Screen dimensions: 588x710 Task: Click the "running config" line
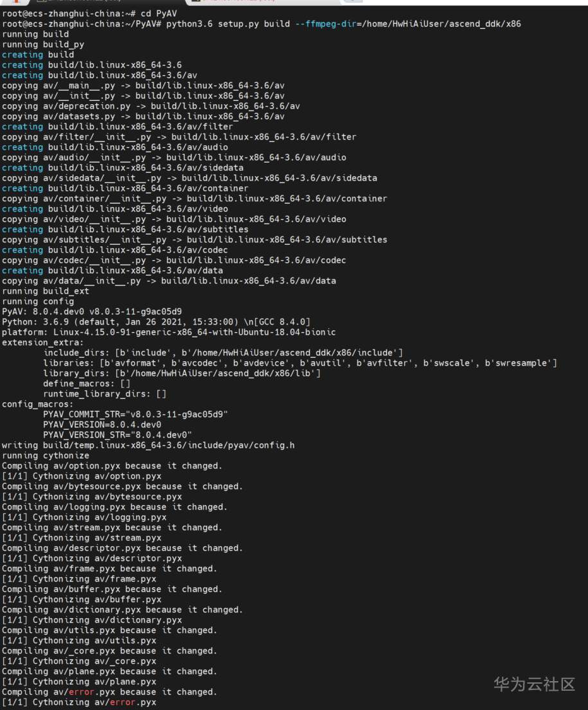tap(38, 301)
